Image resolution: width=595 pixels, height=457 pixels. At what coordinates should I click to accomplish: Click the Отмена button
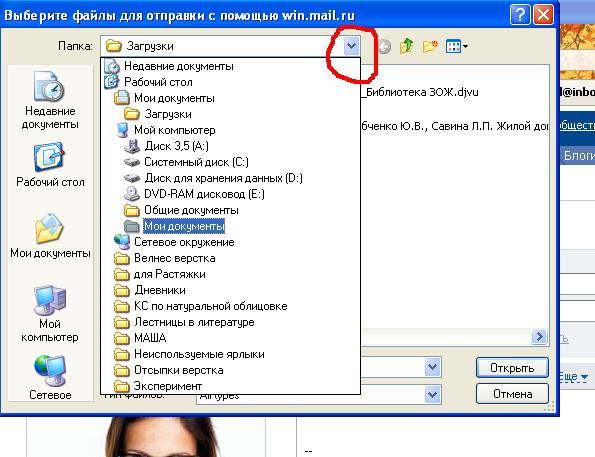coord(512,394)
